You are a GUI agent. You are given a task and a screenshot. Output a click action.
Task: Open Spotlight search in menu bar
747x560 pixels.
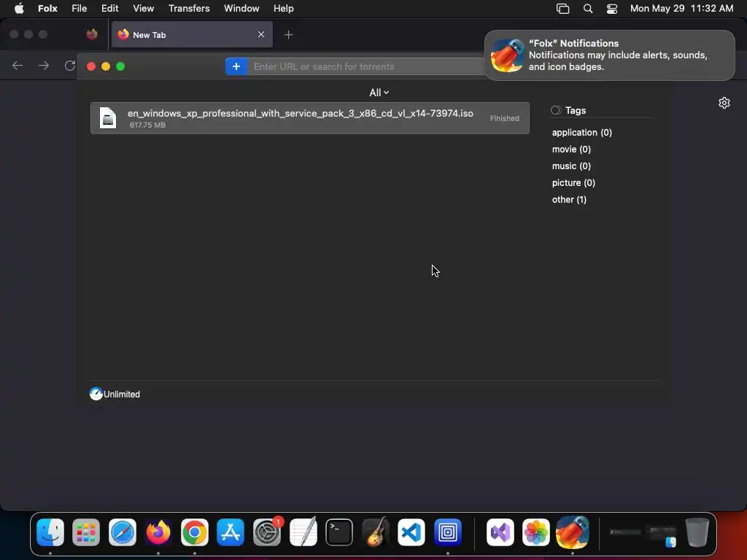coord(588,9)
